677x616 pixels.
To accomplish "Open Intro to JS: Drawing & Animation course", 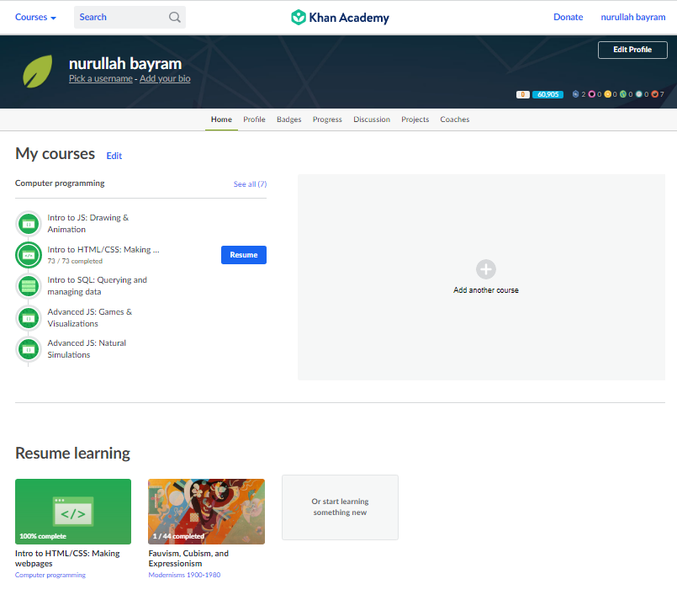I will pos(88,223).
